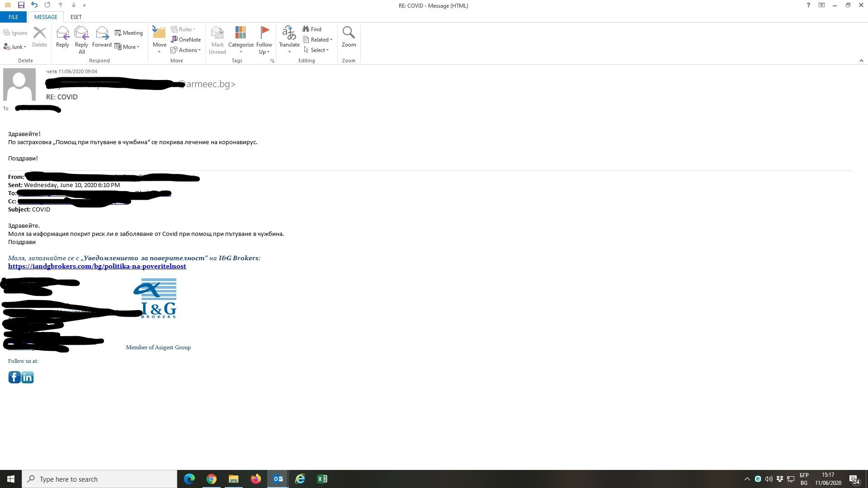Open the More respond options dropdown
868x488 pixels.
point(127,47)
